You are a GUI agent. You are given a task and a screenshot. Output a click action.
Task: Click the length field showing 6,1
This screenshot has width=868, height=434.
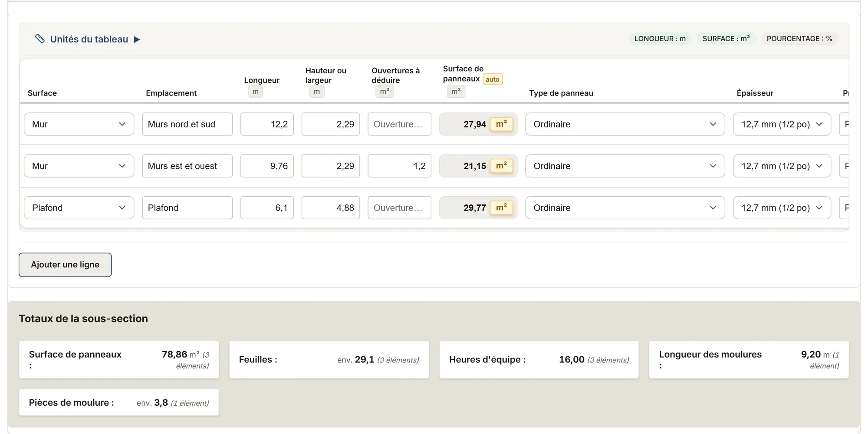click(267, 208)
